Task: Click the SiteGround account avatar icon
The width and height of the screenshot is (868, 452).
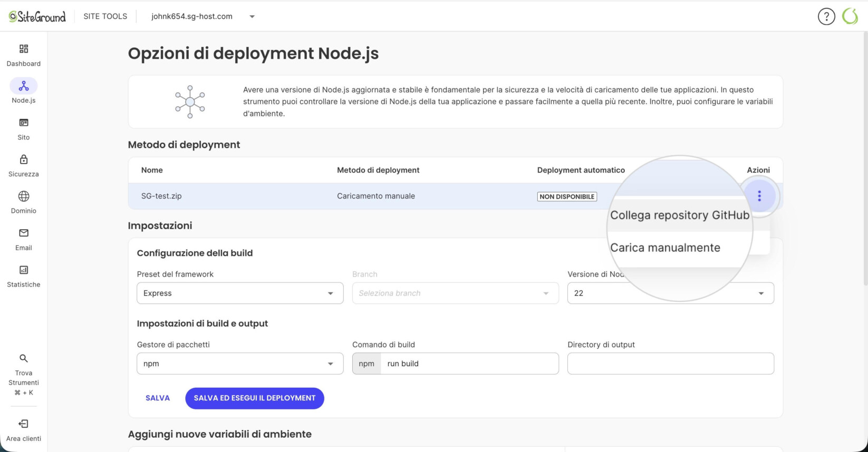Action: [850, 16]
